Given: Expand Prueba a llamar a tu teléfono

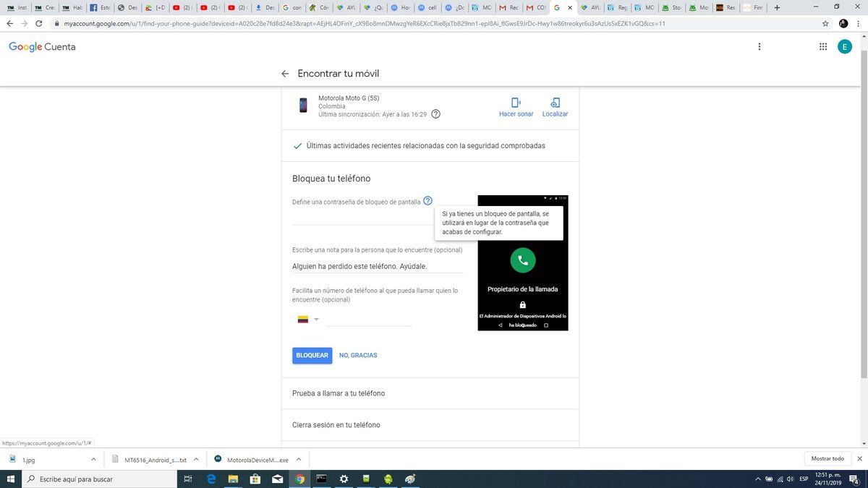Looking at the screenshot, I should [430, 393].
